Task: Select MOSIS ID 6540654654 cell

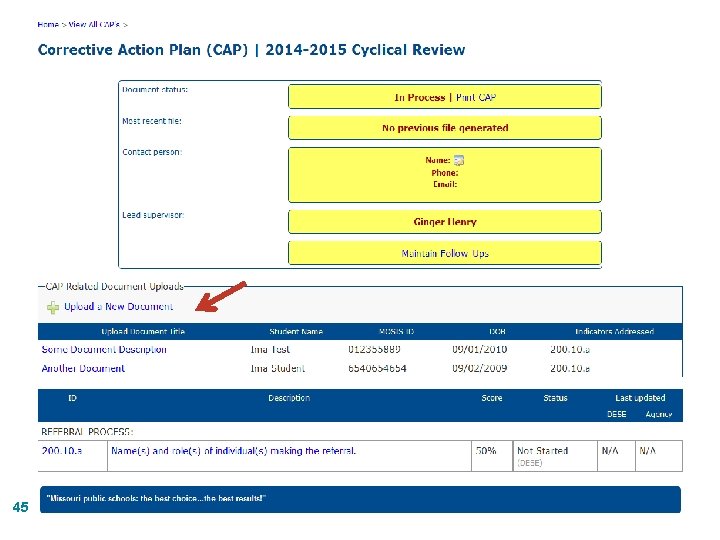Action: (x=377, y=368)
